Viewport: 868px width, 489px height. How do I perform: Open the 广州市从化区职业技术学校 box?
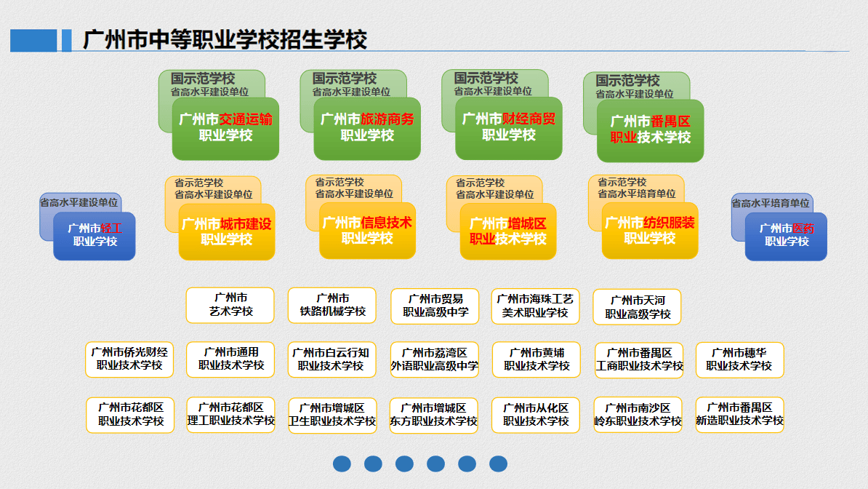coord(535,415)
